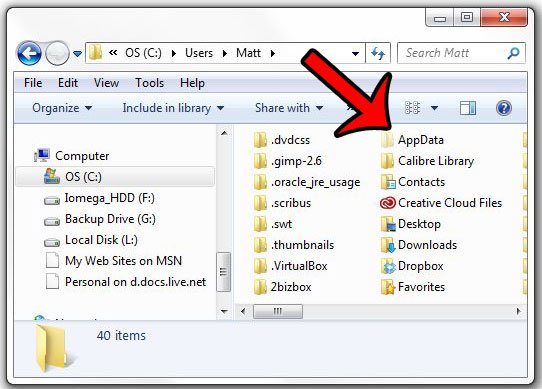Go back with the Back arrow button
The image size is (542, 389).
coord(29,53)
